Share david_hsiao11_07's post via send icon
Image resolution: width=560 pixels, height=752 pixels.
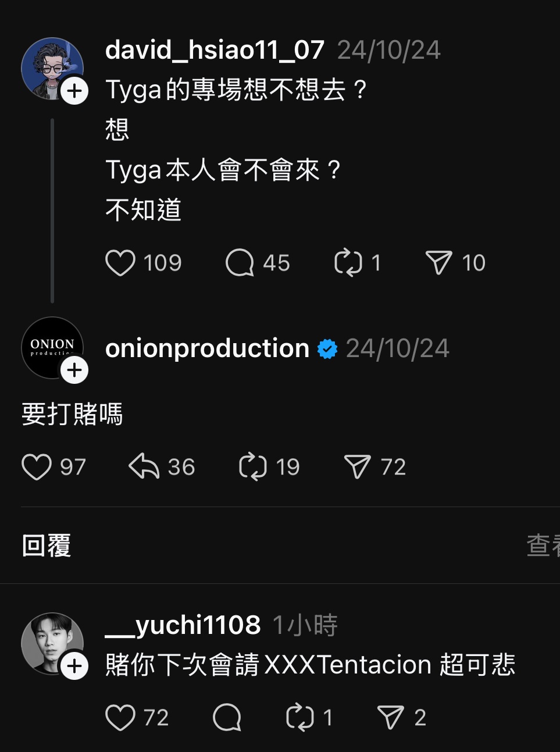439,263
